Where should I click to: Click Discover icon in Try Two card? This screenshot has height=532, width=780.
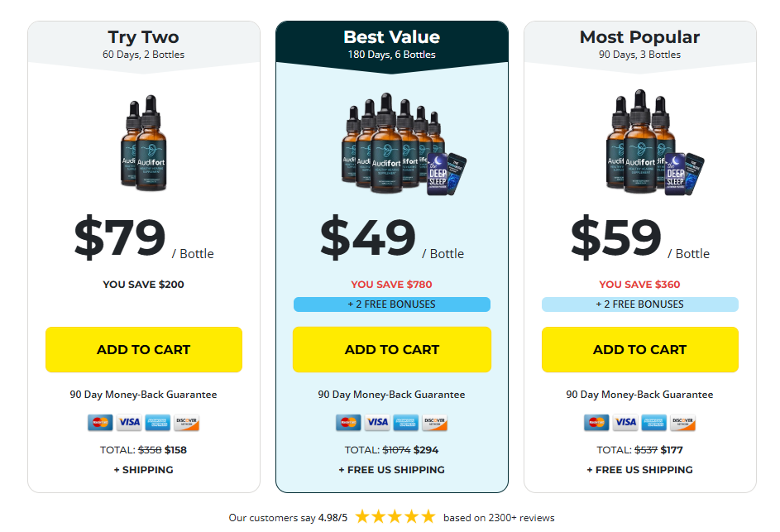pyautogui.click(x=186, y=423)
